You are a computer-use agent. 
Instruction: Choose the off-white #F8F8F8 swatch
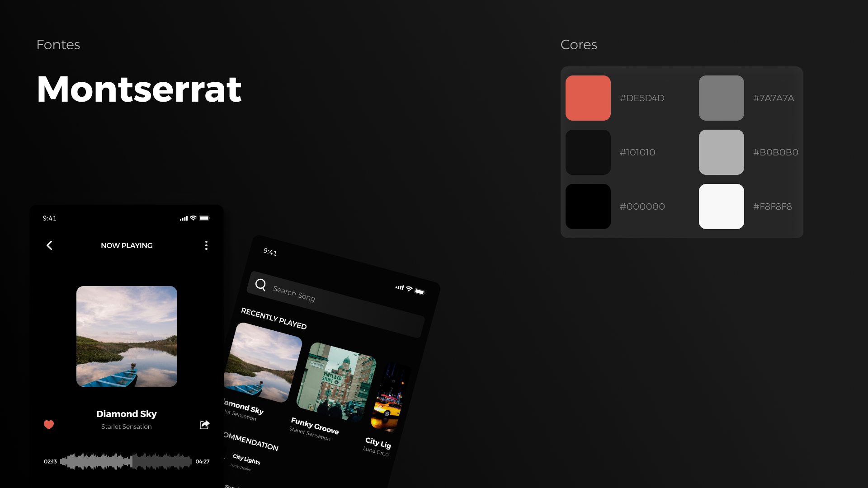pos(721,206)
